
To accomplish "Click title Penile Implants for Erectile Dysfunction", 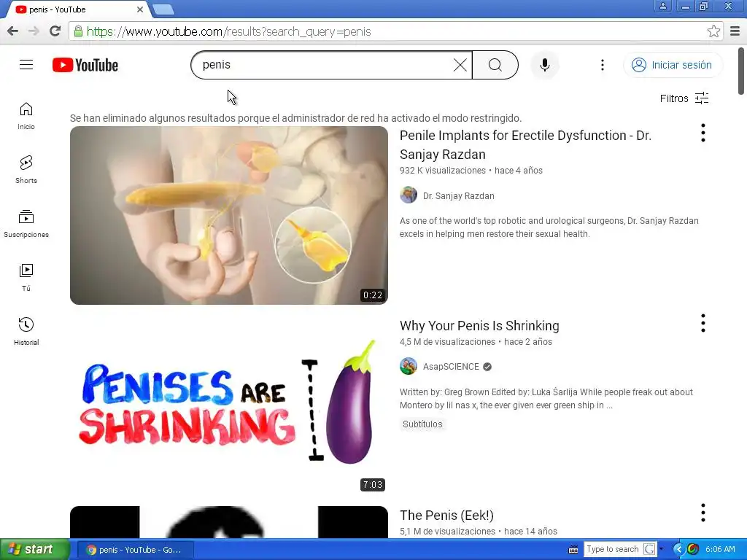I will [525, 145].
